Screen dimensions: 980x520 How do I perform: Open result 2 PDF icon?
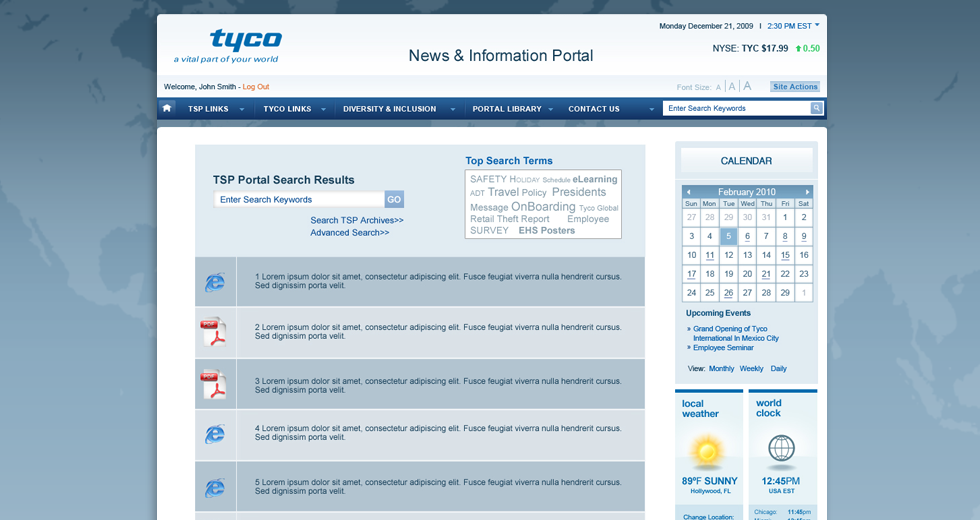214,332
